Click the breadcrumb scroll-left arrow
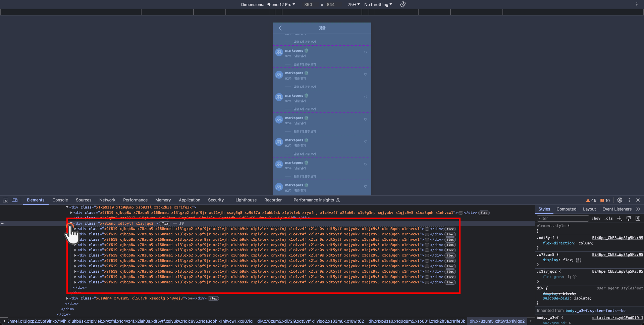The width and height of the screenshot is (644, 325). pos(4,321)
